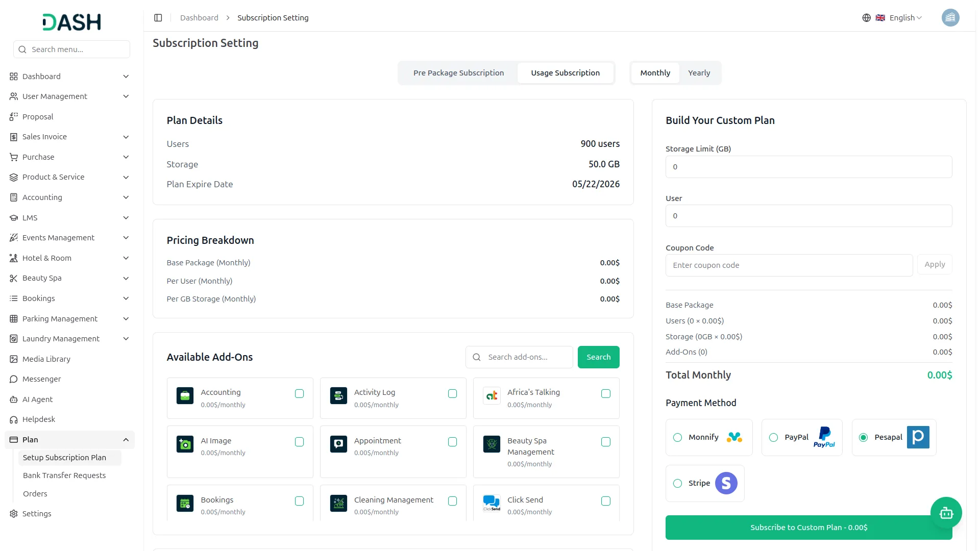Image resolution: width=980 pixels, height=551 pixels.
Task: Click the Search menu field
Action: tap(71, 49)
